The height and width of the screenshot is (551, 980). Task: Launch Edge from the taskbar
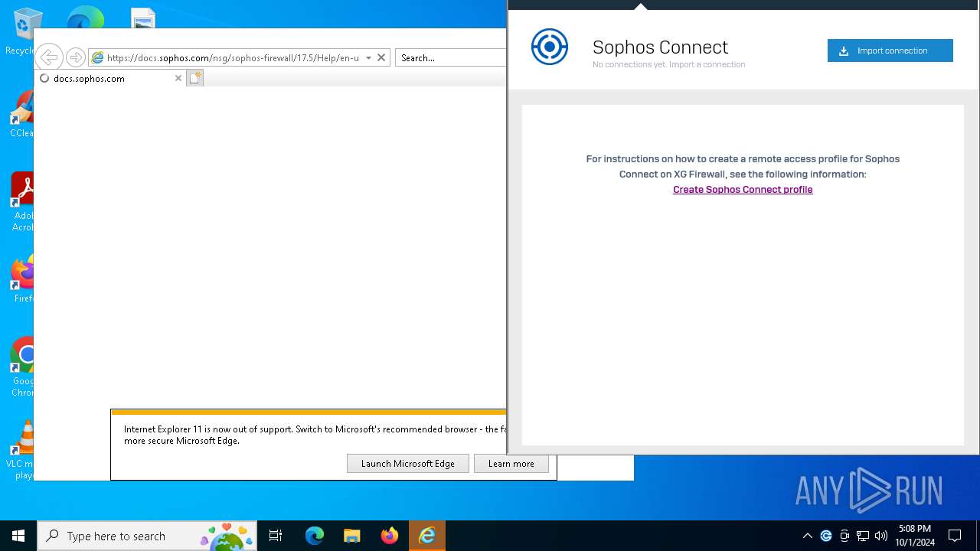pyautogui.click(x=315, y=536)
